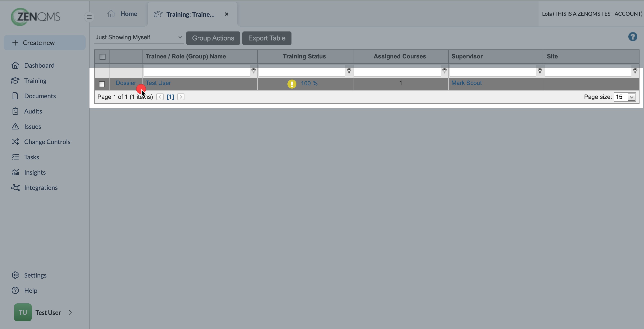
Task: Open the 100 % training status link
Action: coord(309,83)
